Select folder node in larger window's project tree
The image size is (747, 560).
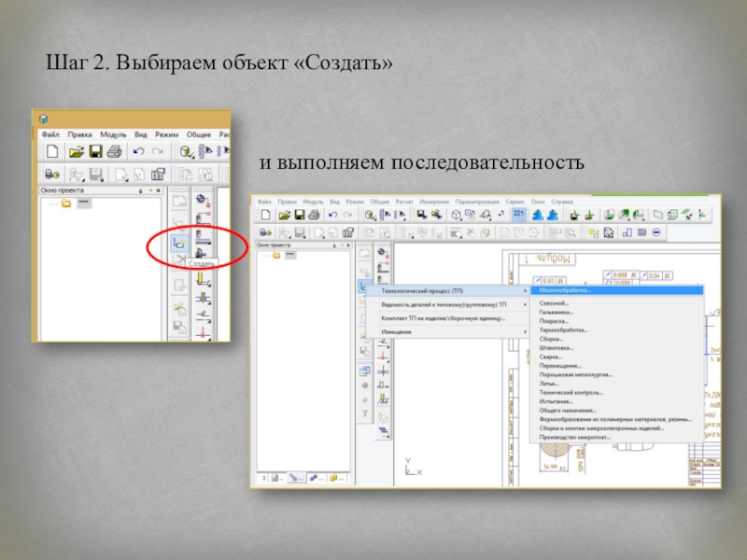[x=276, y=255]
